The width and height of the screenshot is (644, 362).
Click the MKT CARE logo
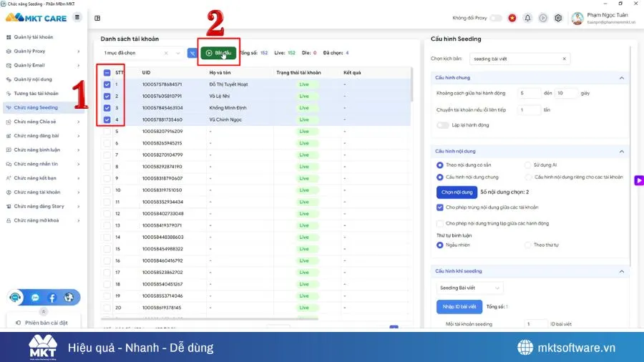click(36, 18)
